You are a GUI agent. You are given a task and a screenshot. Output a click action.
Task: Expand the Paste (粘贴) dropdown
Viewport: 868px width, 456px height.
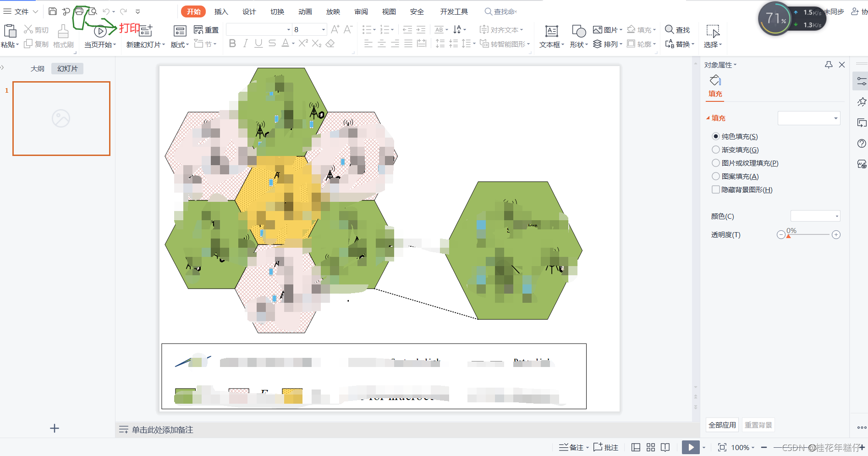coord(10,44)
